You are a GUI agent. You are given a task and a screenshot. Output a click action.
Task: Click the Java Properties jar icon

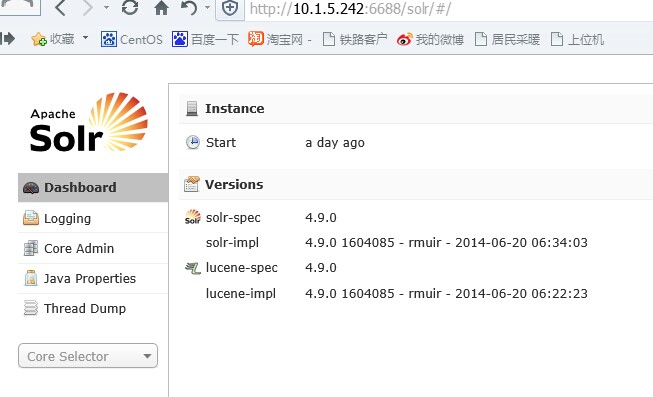31,278
